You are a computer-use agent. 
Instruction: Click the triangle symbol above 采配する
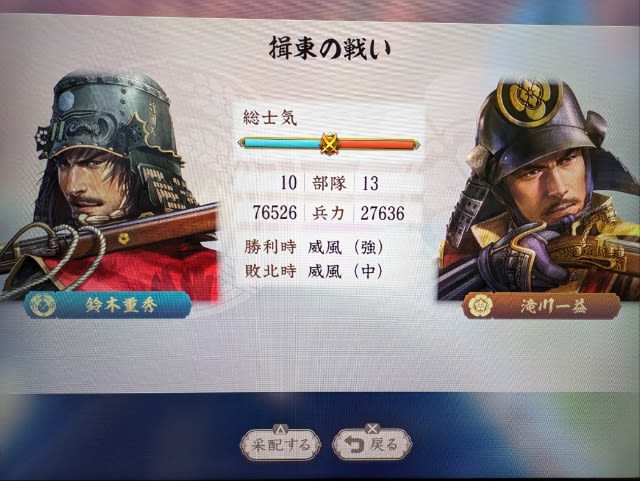tap(280, 430)
